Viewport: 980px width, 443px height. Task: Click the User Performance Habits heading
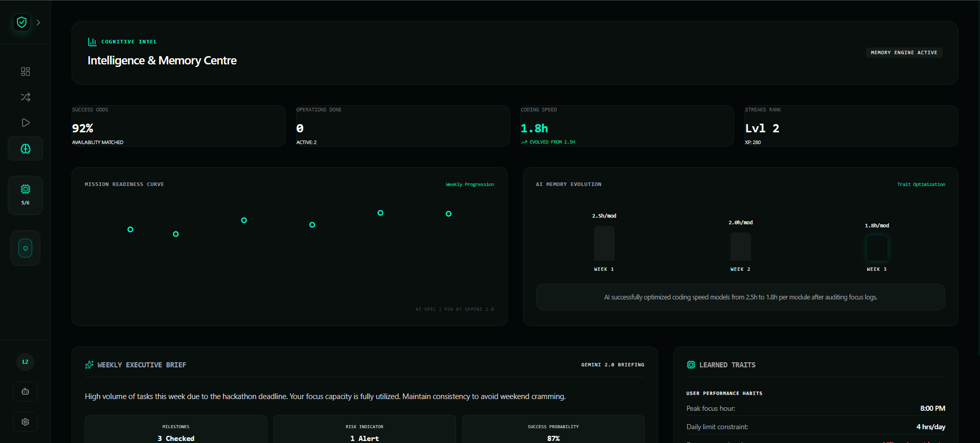724,393
